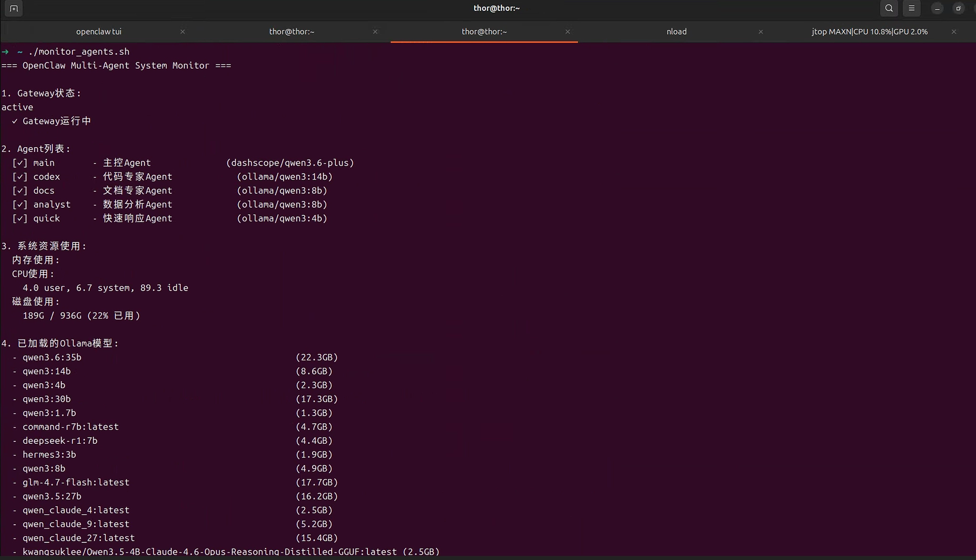Open the hamburger menu icon
This screenshot has width=976, height=560.
(x=911, y=8)
